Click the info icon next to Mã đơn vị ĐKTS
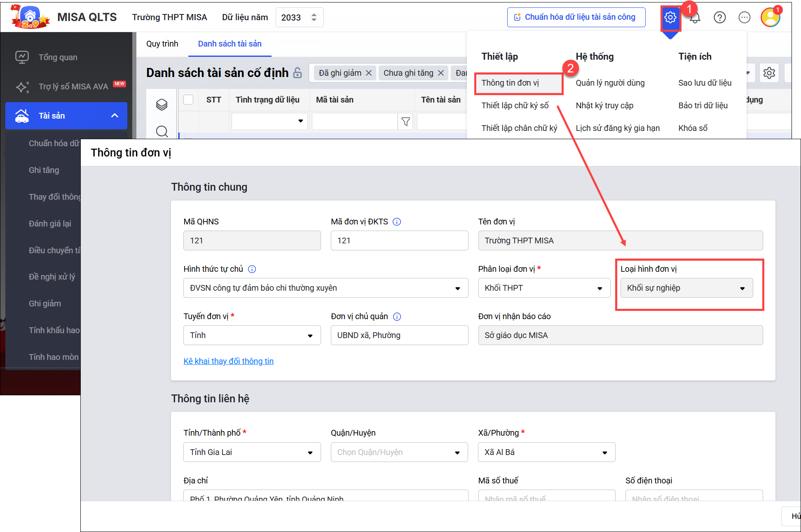Image resolution: width=801 pixels, height=532 pixels. [397, 222]
